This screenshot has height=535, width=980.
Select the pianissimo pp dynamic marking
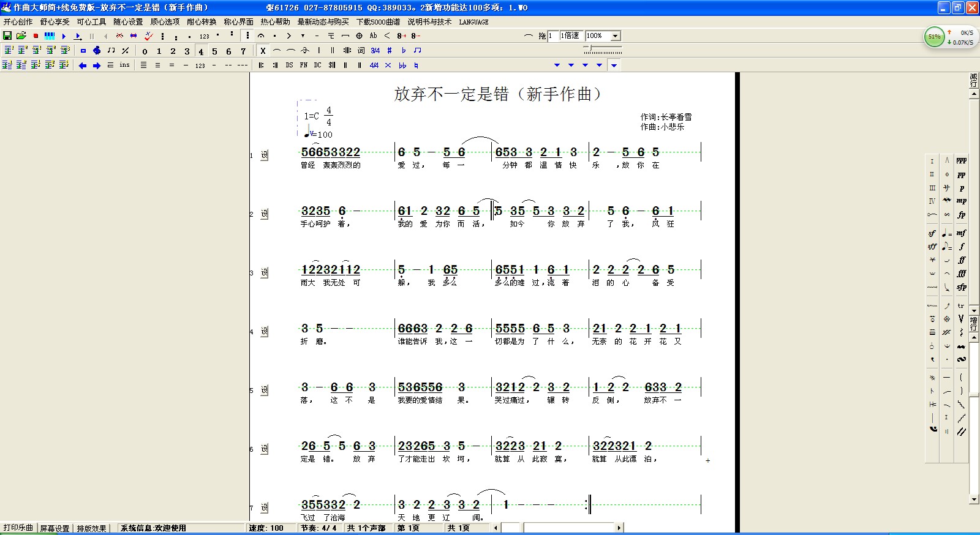coord(961,174)
